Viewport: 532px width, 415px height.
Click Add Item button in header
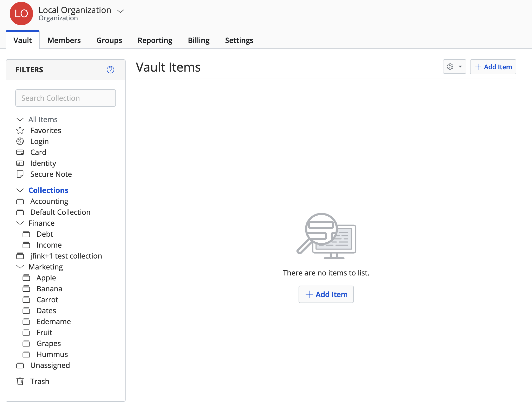point(493,67)
